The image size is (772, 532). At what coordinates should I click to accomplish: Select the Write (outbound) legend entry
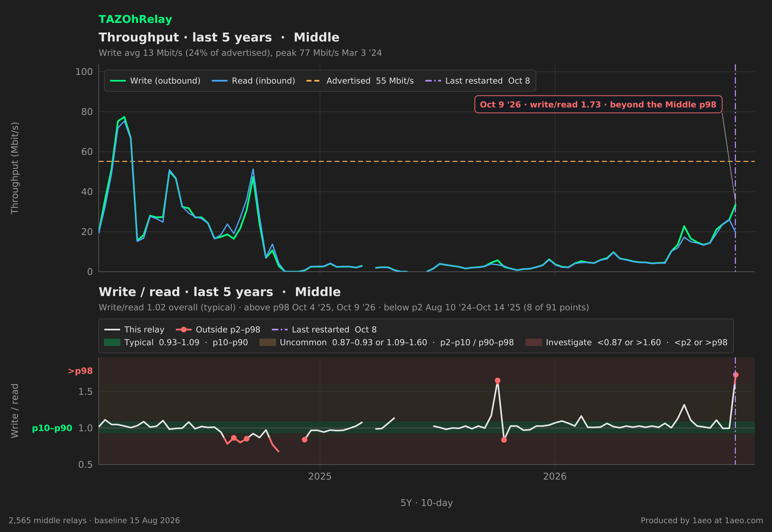155,81
